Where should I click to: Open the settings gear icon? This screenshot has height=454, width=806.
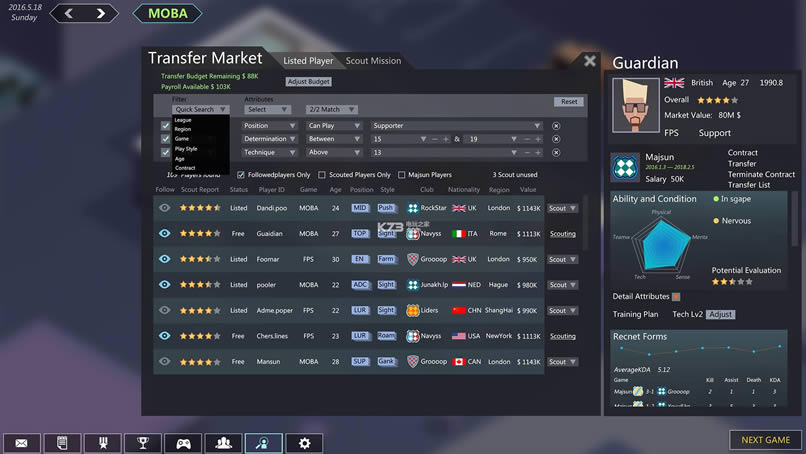[x=304, y=443]
